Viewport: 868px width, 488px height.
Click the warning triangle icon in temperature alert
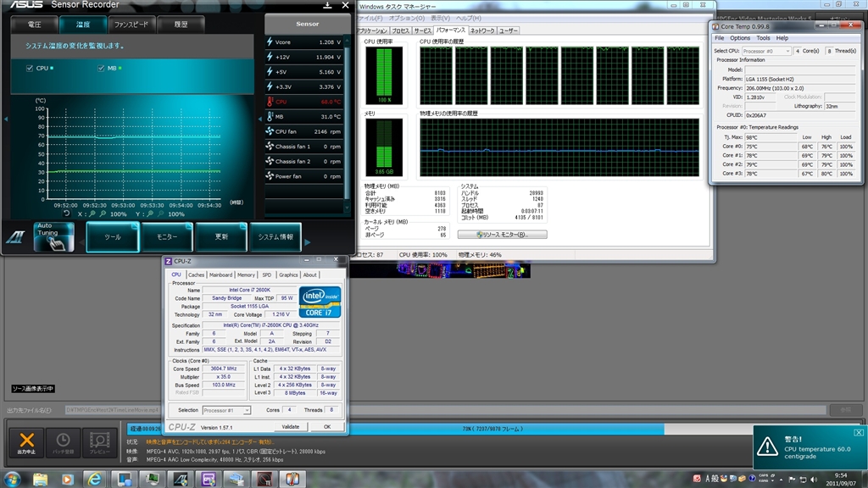(x=767, y=446)
